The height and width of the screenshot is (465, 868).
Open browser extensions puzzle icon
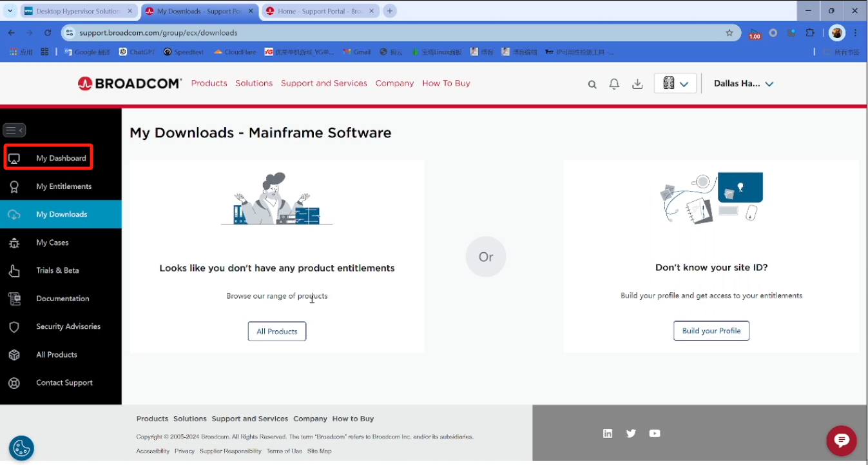point(811,32)
